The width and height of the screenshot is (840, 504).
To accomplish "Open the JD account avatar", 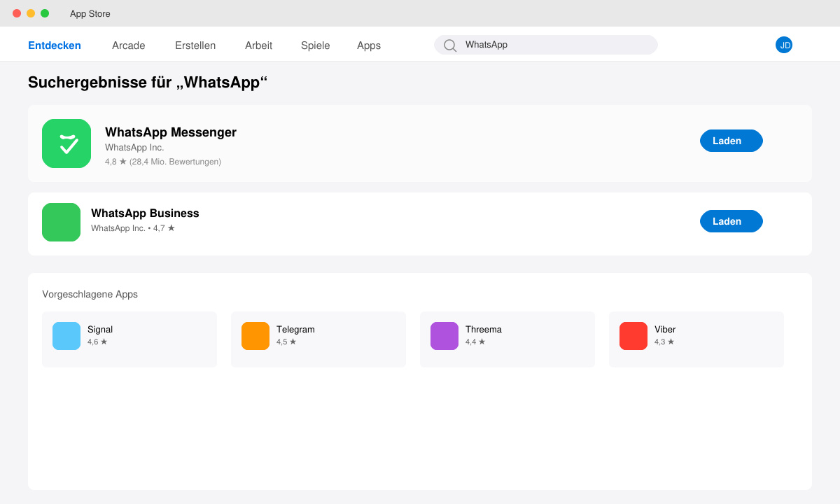I will coord(784,45).
